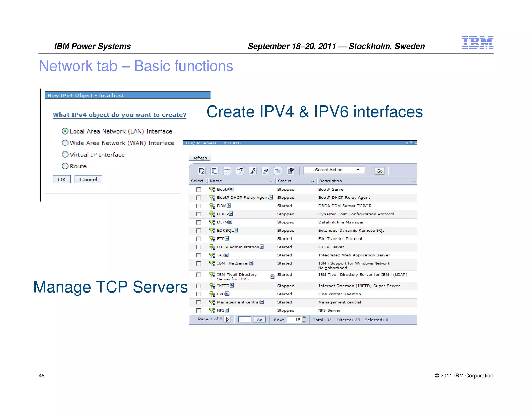Click the HTTP Administration server name
Screen dimensions: 532x411
coord(238,247)
